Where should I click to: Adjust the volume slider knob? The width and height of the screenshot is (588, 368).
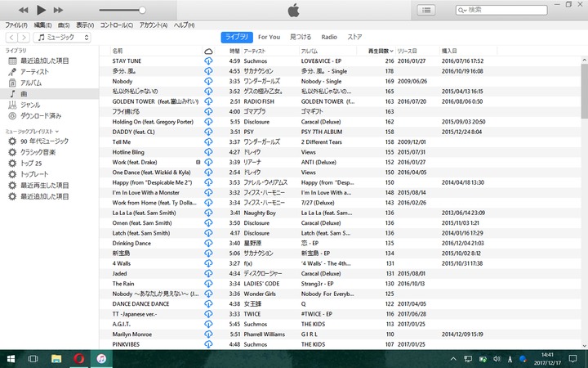142,10
